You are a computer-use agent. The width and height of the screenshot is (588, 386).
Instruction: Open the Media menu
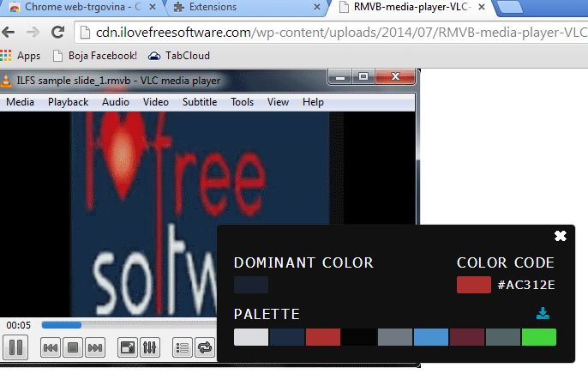point(21,102)
